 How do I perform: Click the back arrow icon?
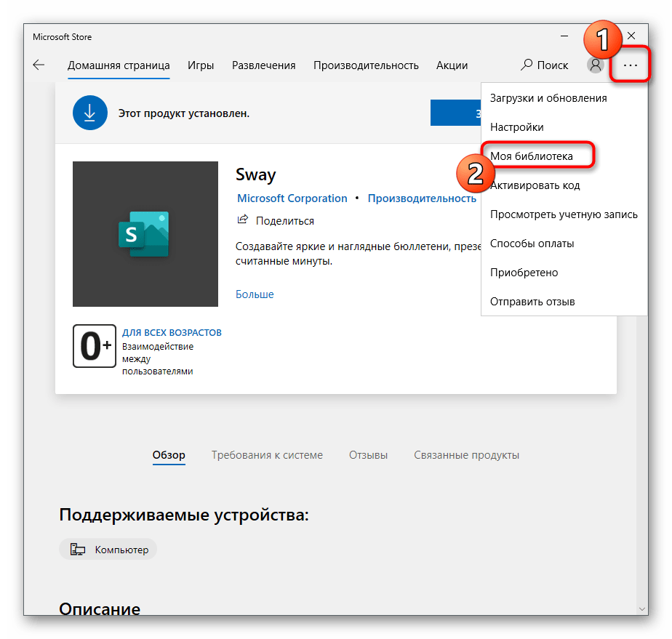point(39,65)
